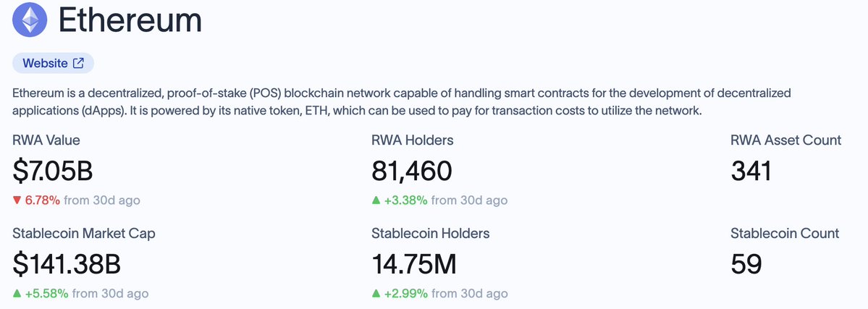The image size is (868, 309).
Task: Click the RWA Value label
Action: tap(46, 140)
